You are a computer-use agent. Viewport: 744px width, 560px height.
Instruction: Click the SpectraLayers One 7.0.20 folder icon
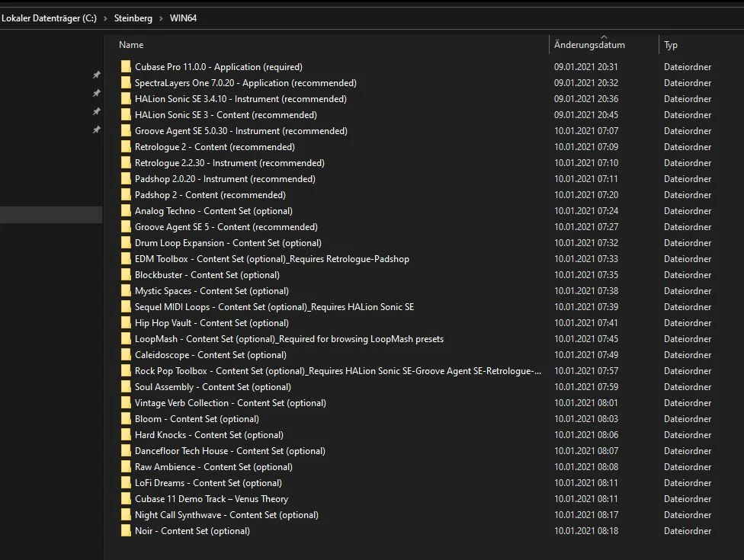[x=126, y=83]
